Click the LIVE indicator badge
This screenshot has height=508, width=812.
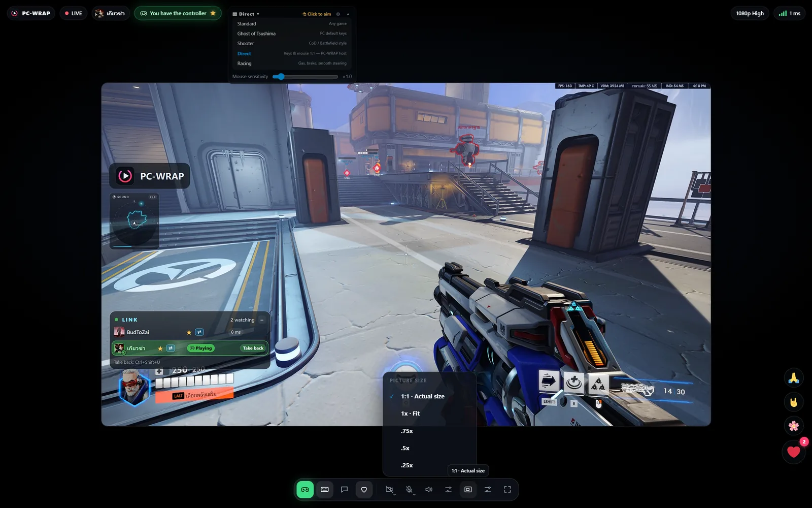(74, 13)
